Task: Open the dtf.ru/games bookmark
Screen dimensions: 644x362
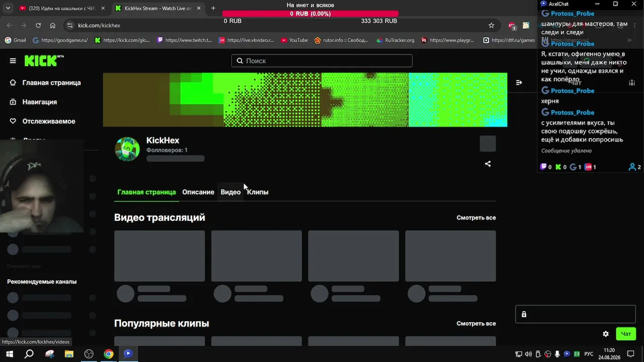Action: click(x=509, y=40)
